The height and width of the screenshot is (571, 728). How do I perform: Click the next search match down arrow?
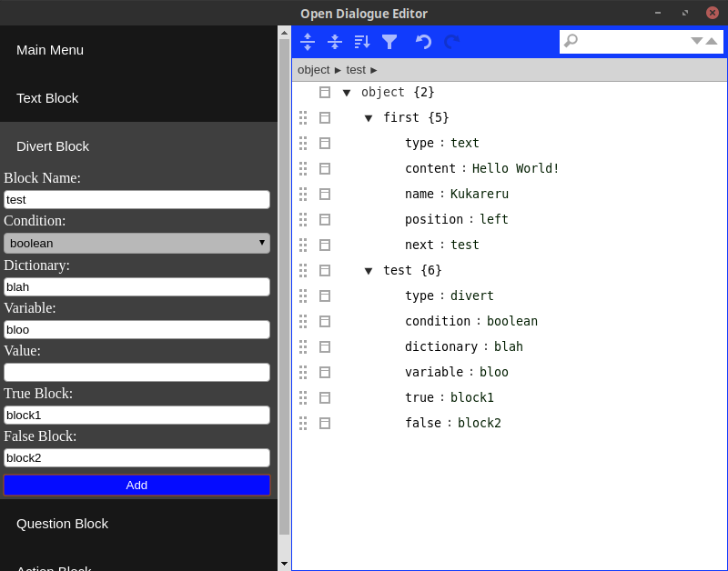(x=696, y=41)
